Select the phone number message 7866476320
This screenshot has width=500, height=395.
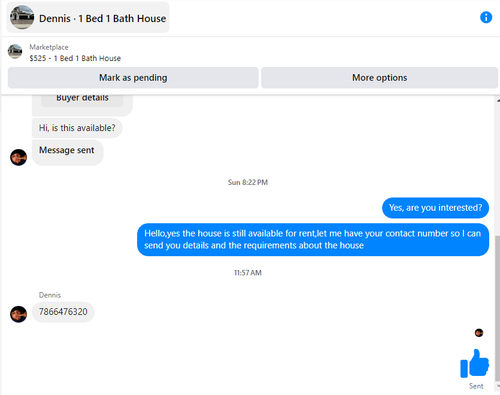tap(63, 312)
